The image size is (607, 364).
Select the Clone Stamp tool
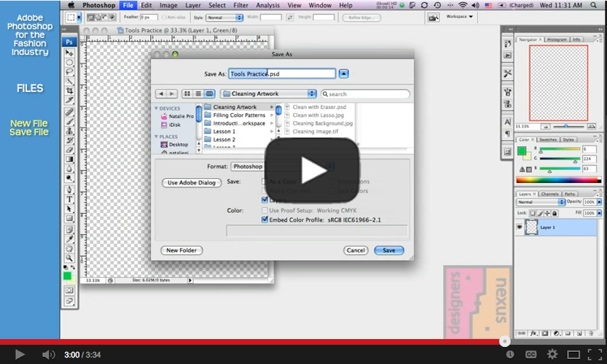(x=69, y=131)
